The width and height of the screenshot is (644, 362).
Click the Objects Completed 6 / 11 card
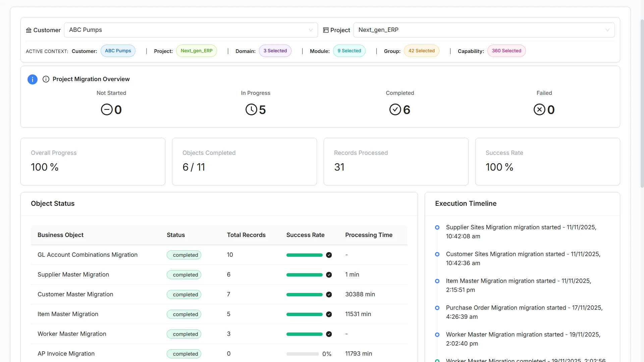coord(245,162)
